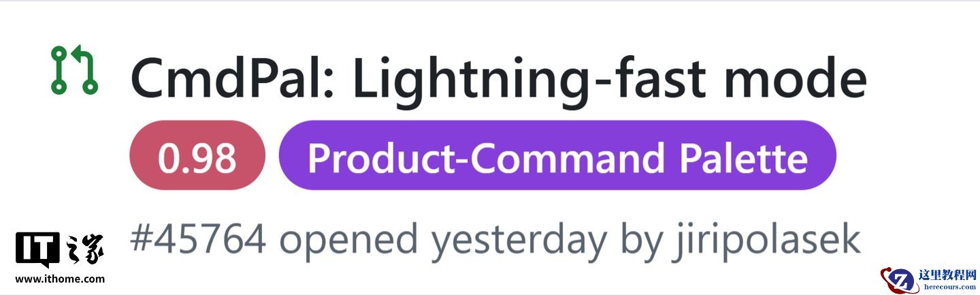Click the #45764 pull request number
This screenshot has height=295, width=980.
[197, 240]
